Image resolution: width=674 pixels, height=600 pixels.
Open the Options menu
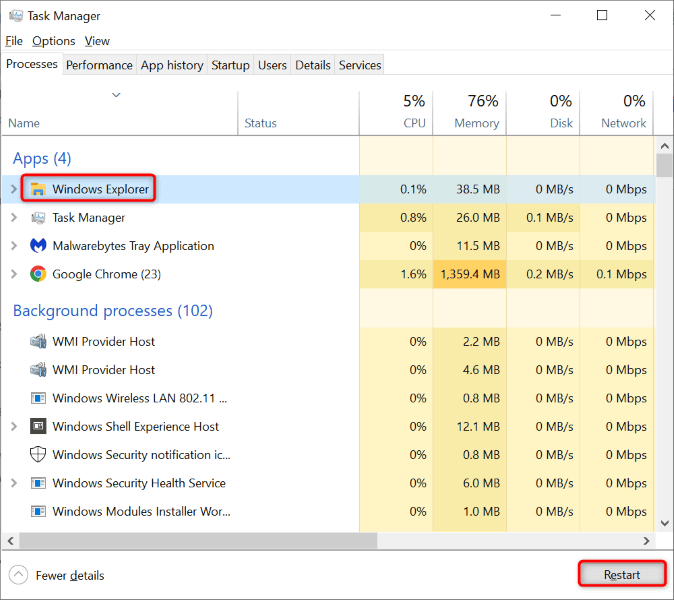coord(53,41)
